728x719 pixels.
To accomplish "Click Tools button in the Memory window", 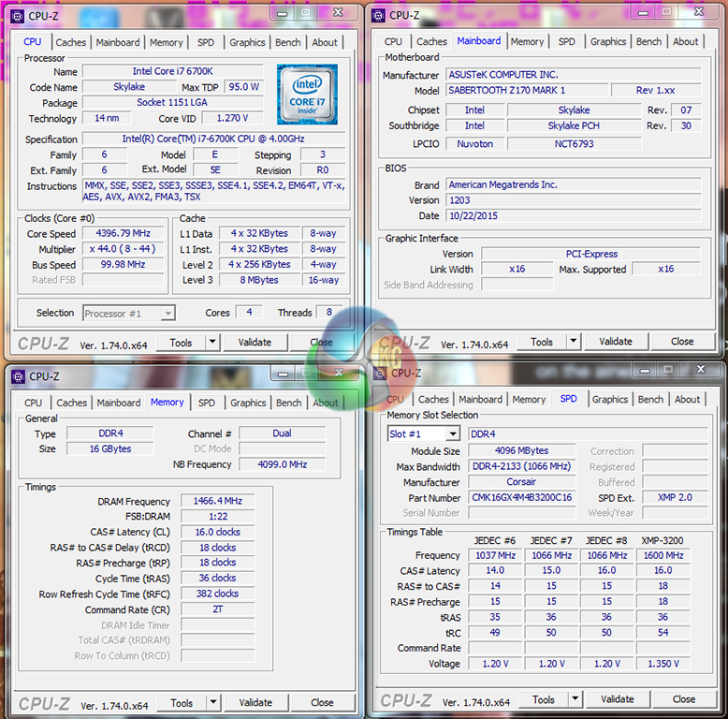I will 182,703.
